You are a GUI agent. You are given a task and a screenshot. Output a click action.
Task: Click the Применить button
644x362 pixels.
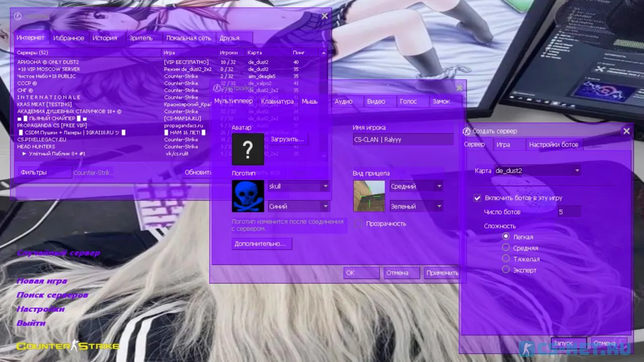[442, 273]
